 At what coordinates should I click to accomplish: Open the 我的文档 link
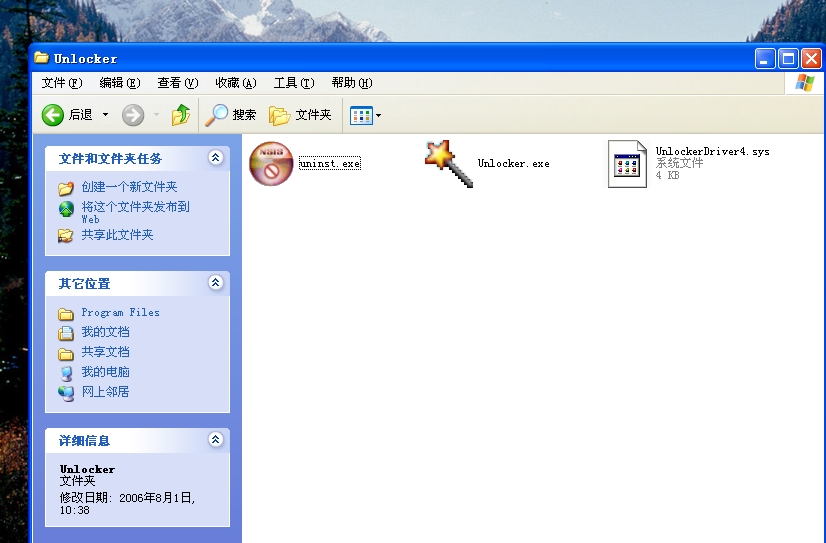tap(105, 332)
